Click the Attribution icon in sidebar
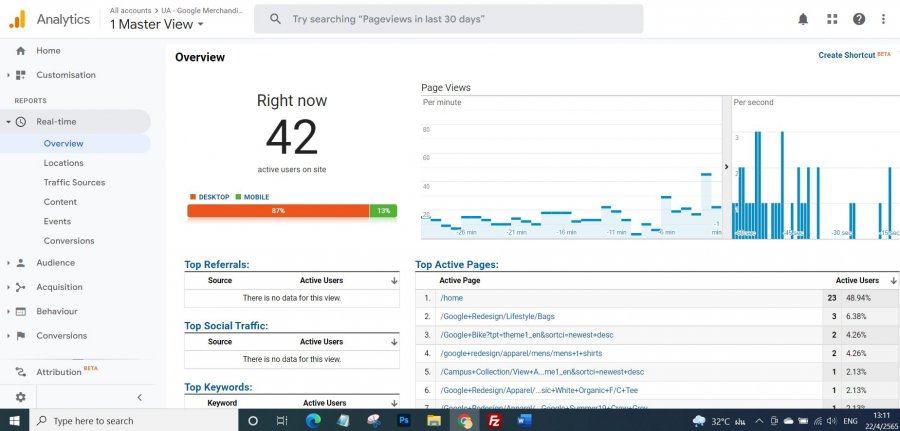This screenshot has width=900, height=431. [20, 371]
